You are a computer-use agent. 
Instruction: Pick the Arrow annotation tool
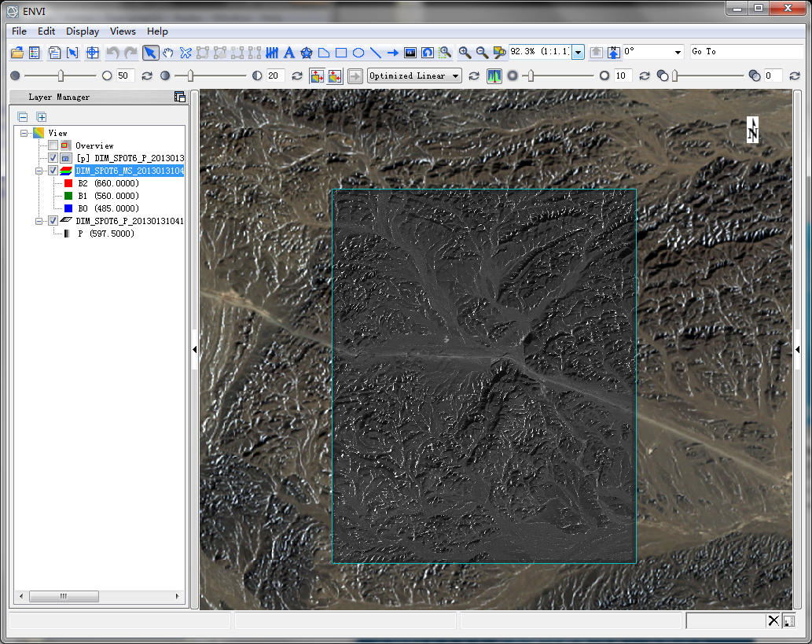tap(393, 53)
